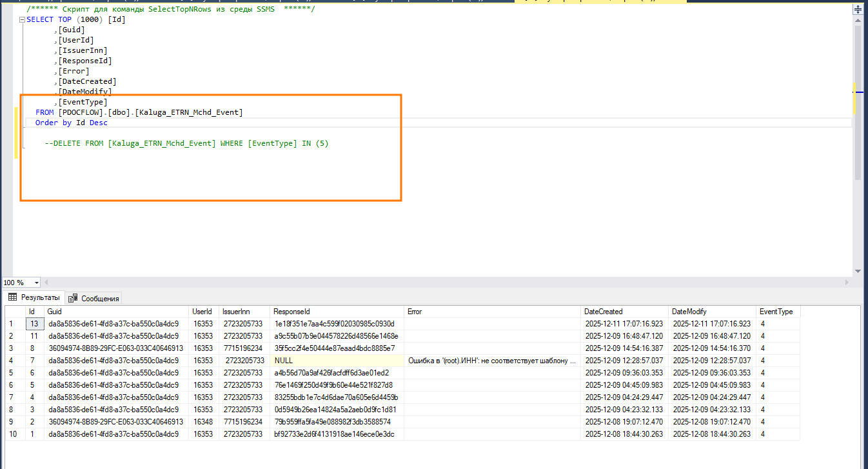Click the editor scrollbar up arrow
Screen dimensions: 868x469
click(x=858, y=21)
